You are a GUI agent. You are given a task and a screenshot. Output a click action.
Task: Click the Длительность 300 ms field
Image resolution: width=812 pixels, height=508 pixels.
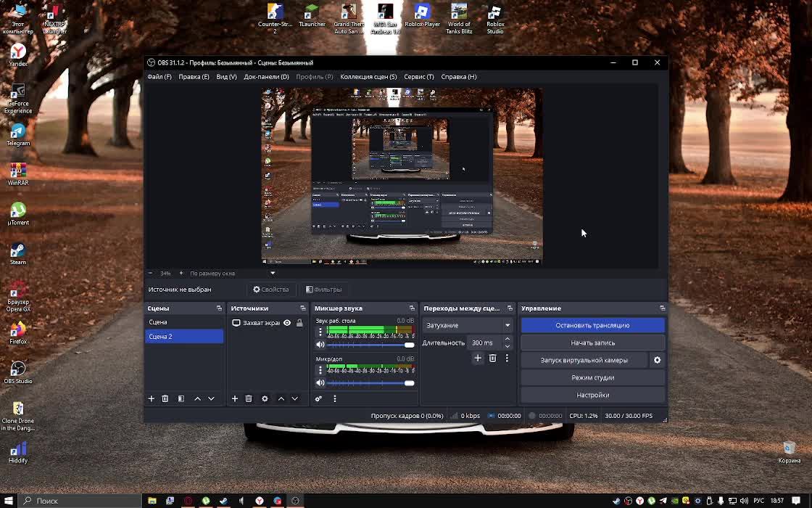[x=485, y=343]
